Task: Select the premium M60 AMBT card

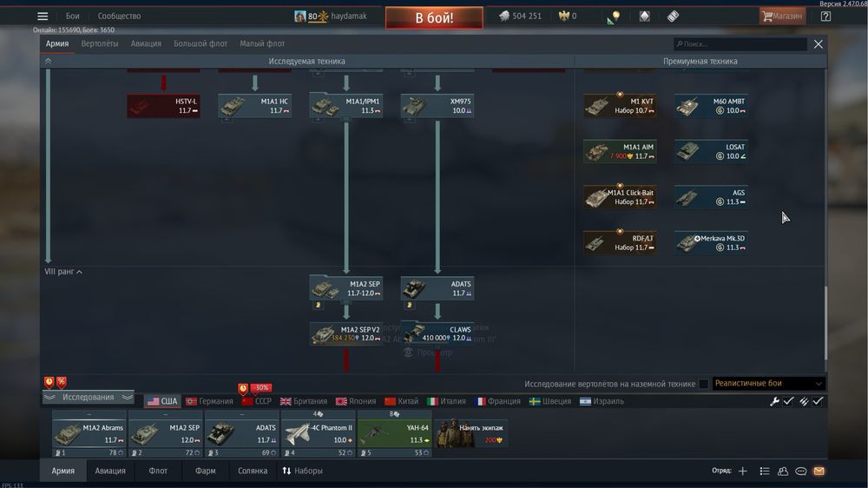Action: (x=712, y=106)
